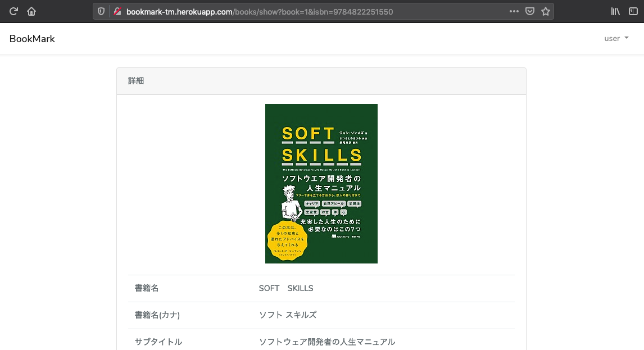This screenshot has width=644, height=350.
Task: Toggle the browser sidebar icon
Action: [x=633, y=11]
